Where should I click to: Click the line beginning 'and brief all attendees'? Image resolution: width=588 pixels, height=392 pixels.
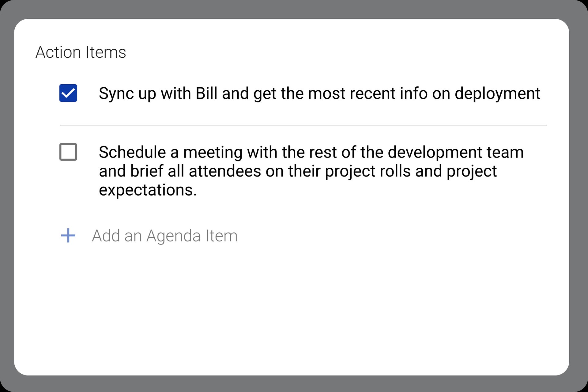point(298,171)
